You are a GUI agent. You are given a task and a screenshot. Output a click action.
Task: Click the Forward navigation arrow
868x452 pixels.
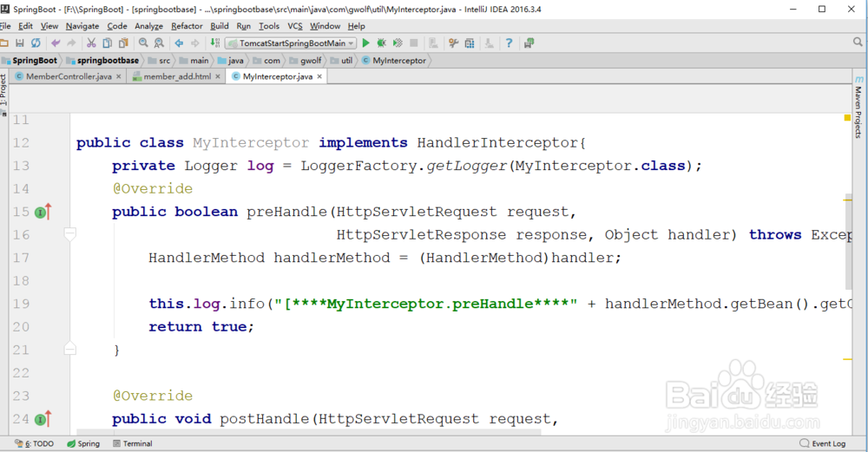tap(194, 43)
